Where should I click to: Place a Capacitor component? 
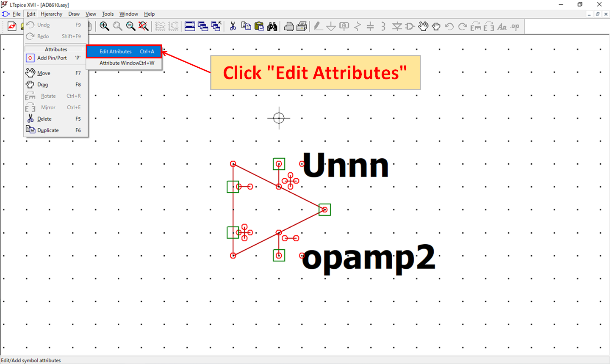click(370, 26)
